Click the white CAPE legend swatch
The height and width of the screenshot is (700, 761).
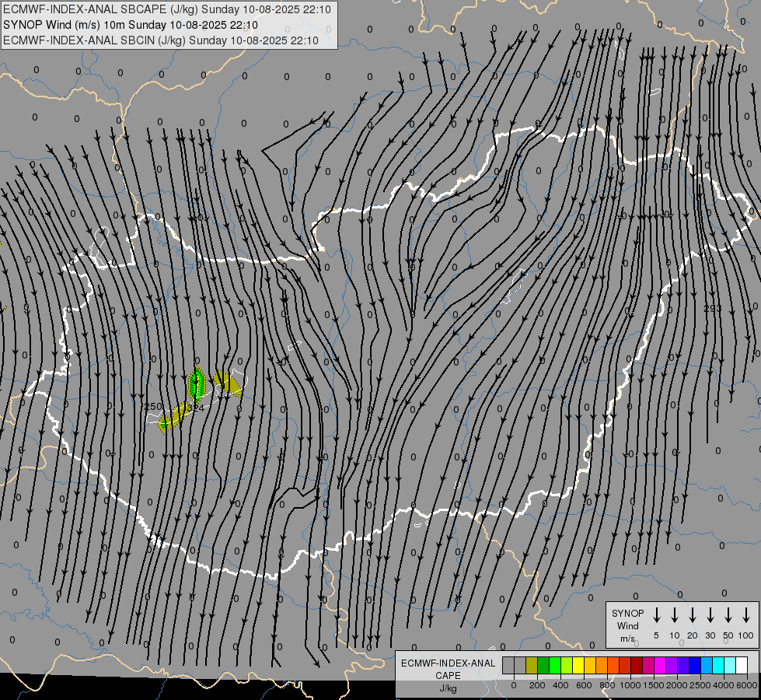(x=741, y=665)
